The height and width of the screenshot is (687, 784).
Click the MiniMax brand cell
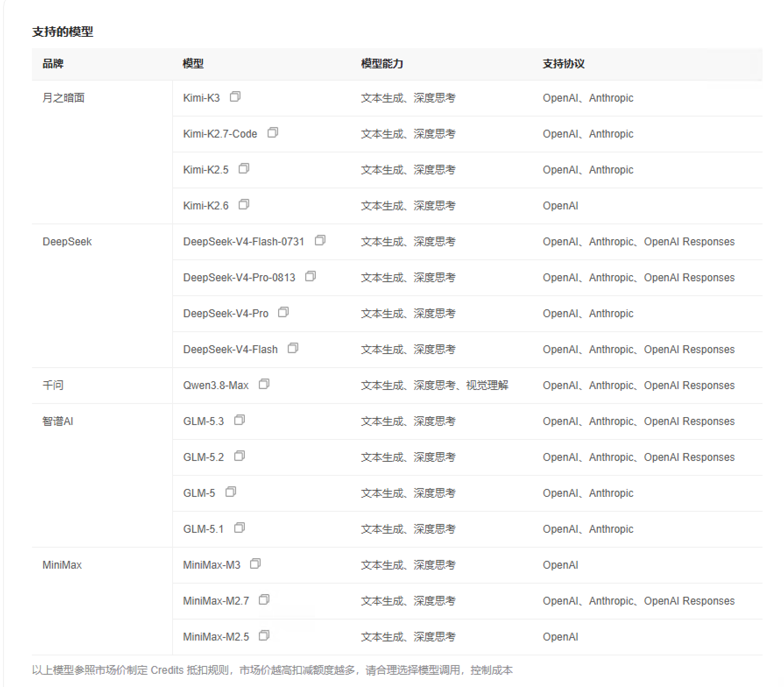62,565
